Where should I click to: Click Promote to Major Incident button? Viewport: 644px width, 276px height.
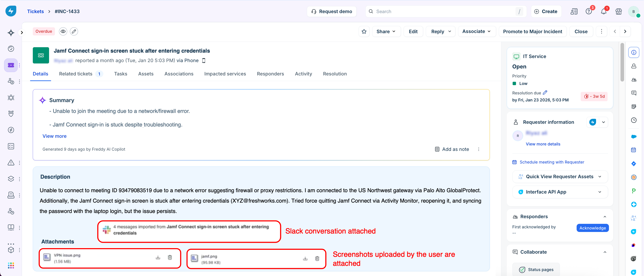point(532,31)
